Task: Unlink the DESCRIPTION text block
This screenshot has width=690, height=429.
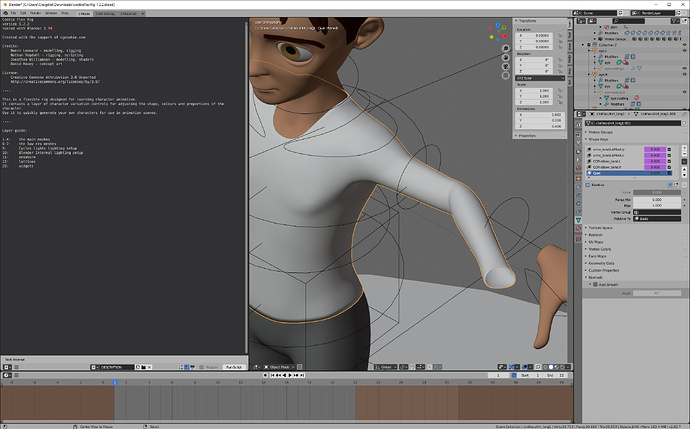Action: click(149, 367)
